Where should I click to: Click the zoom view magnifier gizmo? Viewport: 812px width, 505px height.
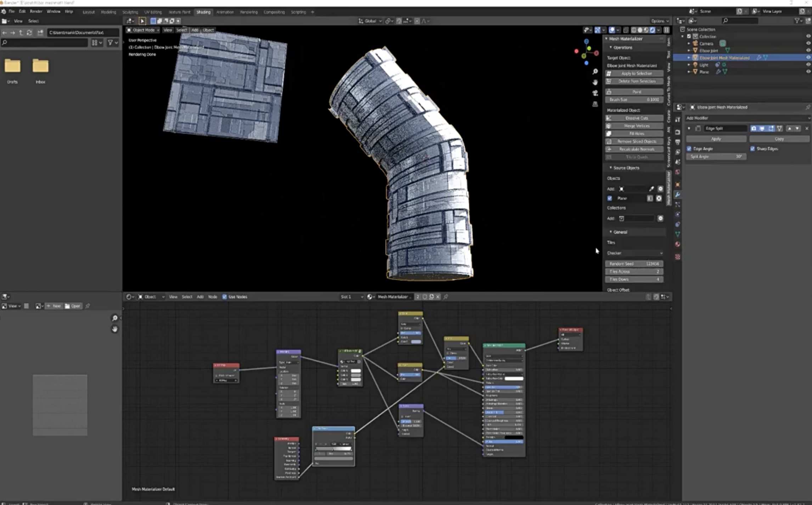tap(595, 72)
